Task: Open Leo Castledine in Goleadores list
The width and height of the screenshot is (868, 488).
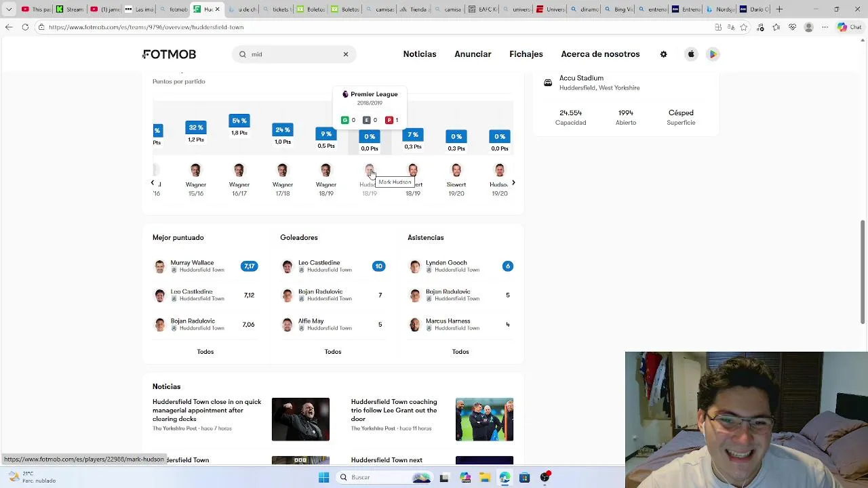Action: pyautogui.click(x=333, y=266)
